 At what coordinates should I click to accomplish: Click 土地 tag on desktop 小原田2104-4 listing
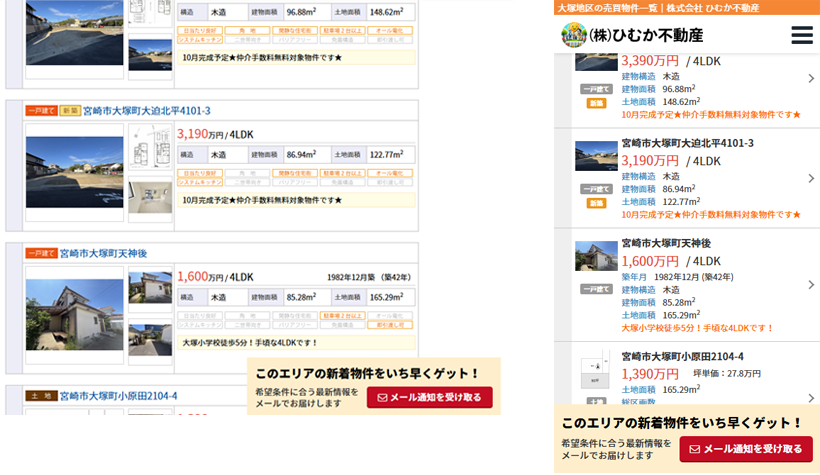pyautogui.click(x=41, y=396)
